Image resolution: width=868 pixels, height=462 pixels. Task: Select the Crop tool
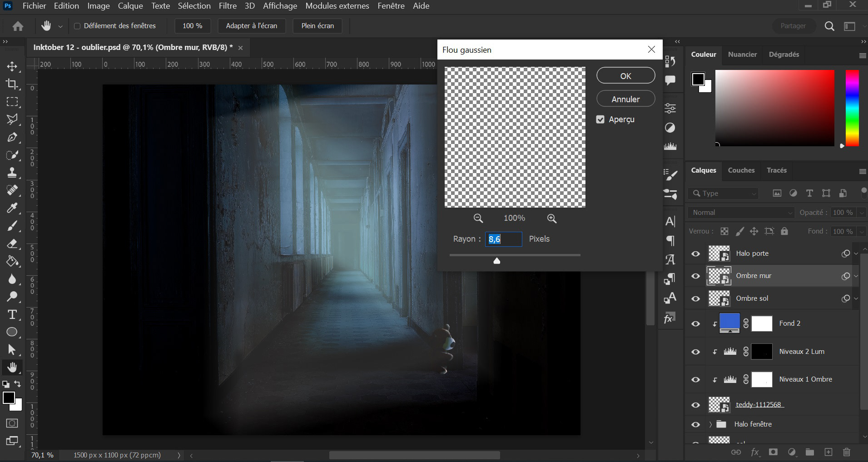click(12, 84)
